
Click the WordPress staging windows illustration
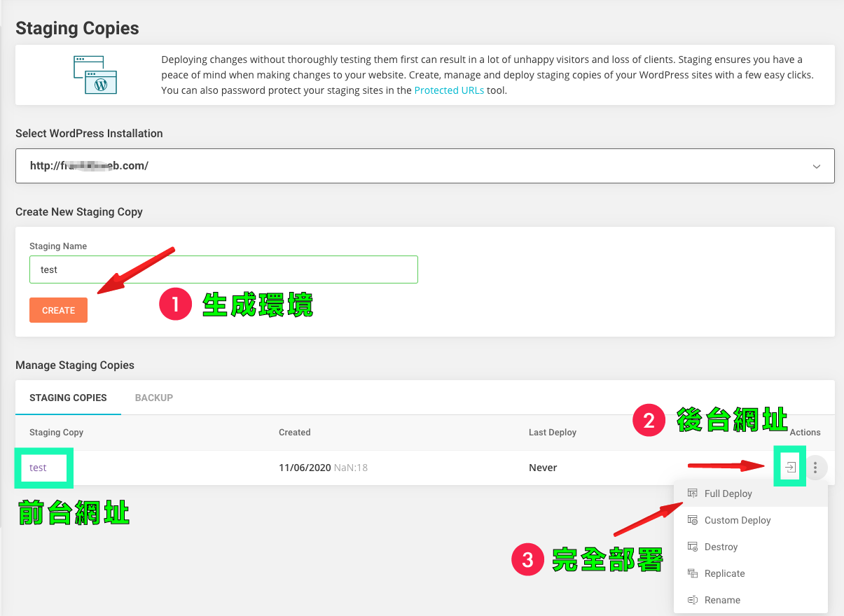click(95, 75)
